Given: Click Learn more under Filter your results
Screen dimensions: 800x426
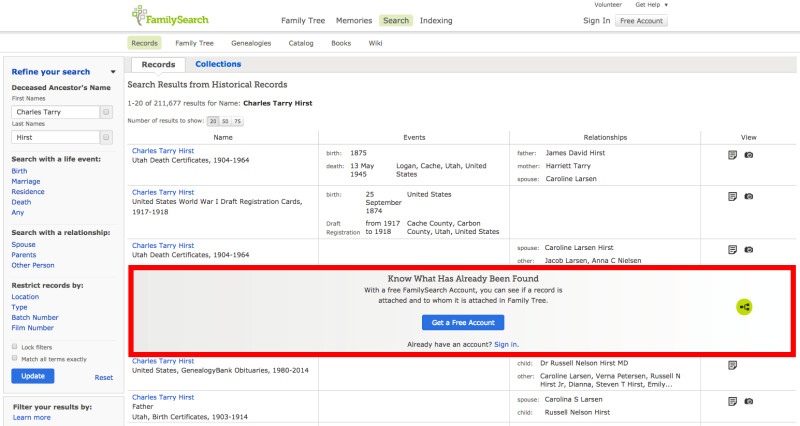Looking at the screenshot, I should click(32, 417).
